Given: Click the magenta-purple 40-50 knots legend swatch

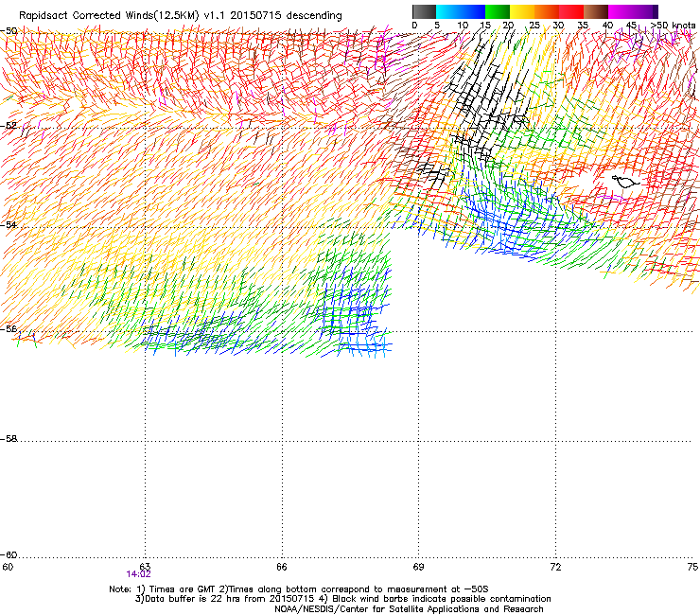Looking at the screenshot, I should [x=633, y=11].
